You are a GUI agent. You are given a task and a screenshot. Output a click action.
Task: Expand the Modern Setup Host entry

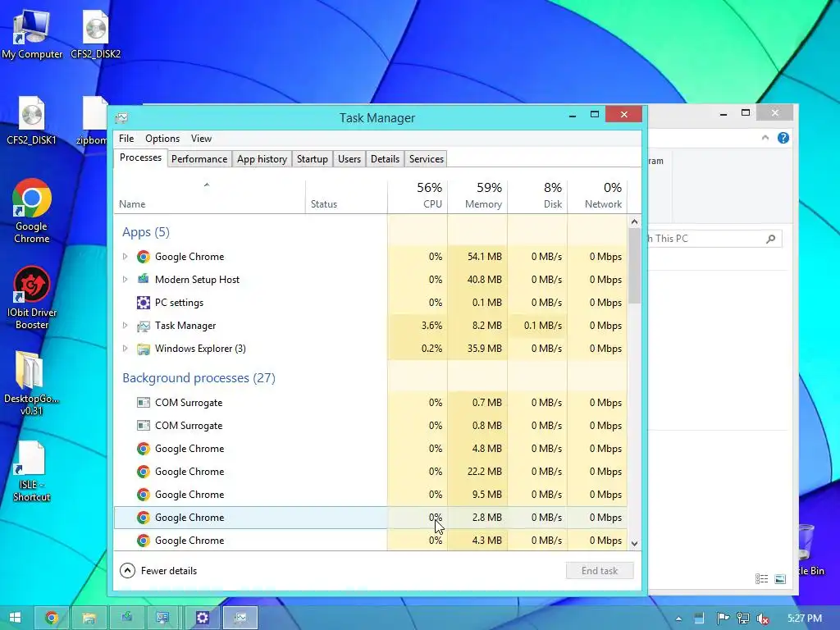(x=125, y=280)
